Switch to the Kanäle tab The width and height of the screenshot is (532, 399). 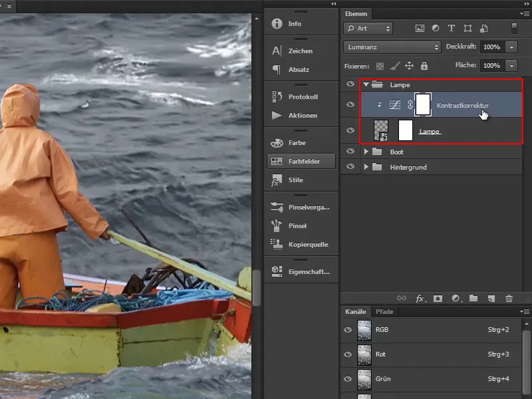click(x=356, y=311)
